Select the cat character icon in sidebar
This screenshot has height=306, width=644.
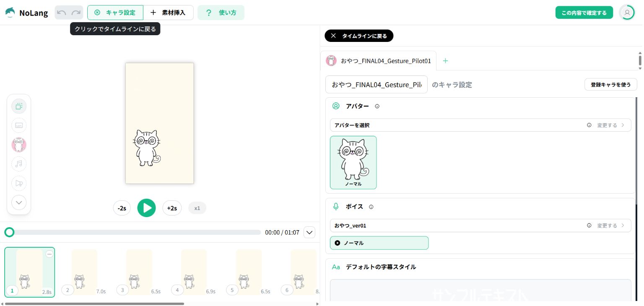[x=19, y=145]
